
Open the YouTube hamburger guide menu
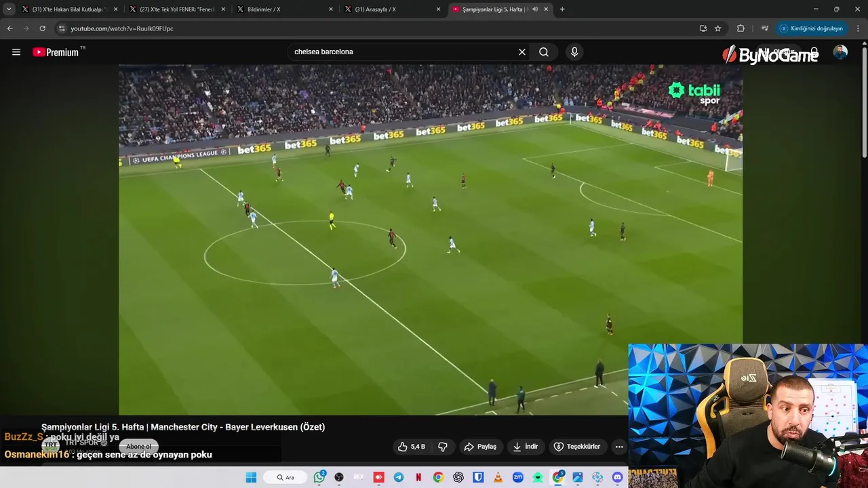[x=16, y=52]
